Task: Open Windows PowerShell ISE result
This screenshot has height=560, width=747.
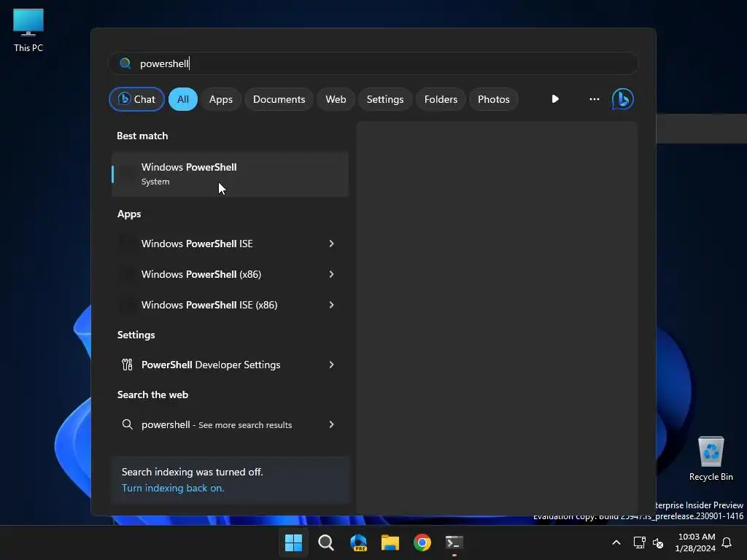Action: (230, 244)
